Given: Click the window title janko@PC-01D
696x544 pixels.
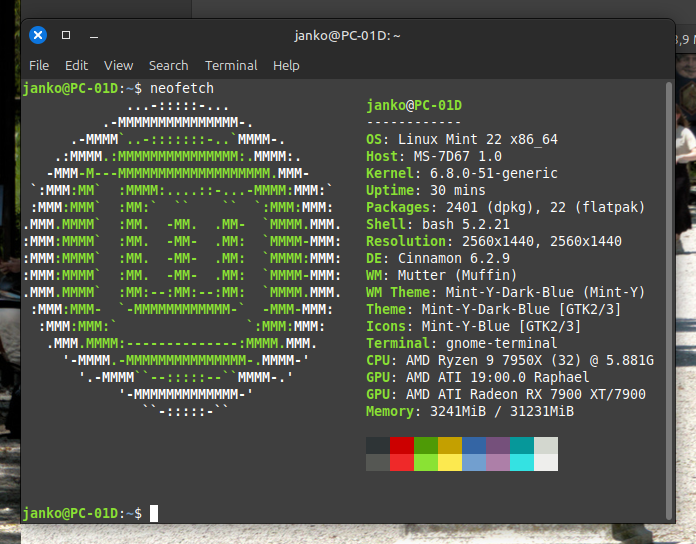Looking at the screenshot, I should tap(347, 35).
